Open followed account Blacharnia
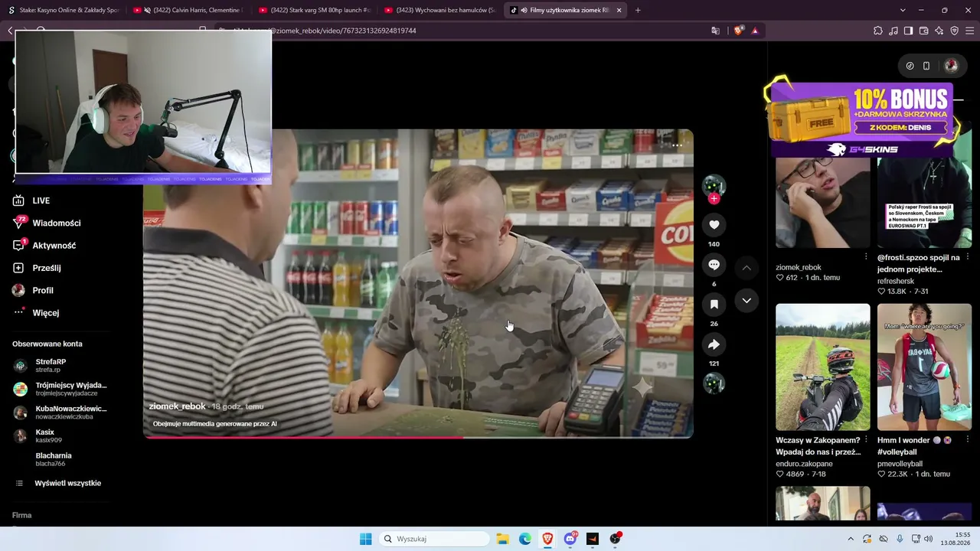 click(60, 459)
